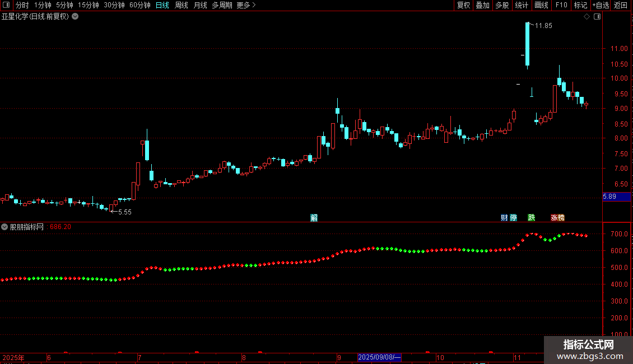Image resolution: width=633 pixels, height=364 pixels.
Task: Activate the 画线 drawing tools
Action: click(541, 5)
